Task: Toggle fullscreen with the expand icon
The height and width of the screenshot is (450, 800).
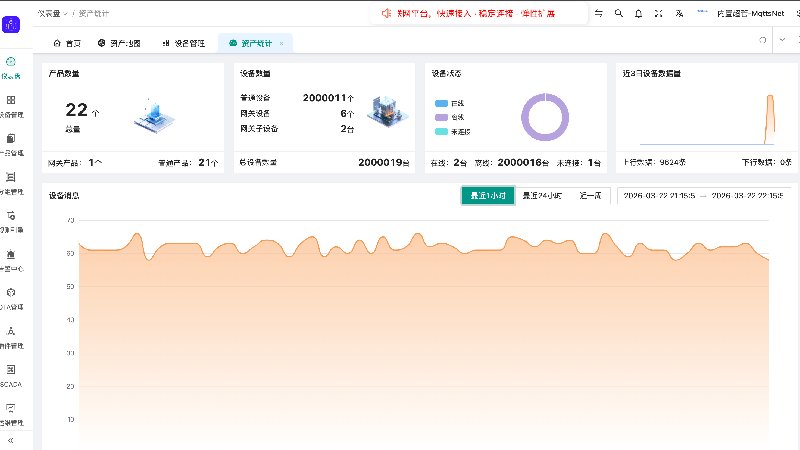Action: (659, 13)
